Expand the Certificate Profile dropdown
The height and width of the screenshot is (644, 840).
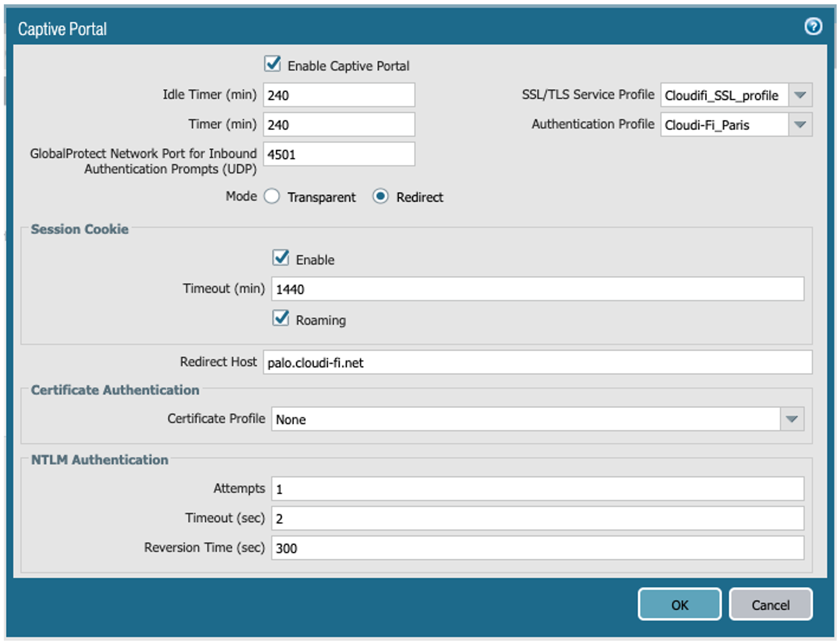[792, 419]
